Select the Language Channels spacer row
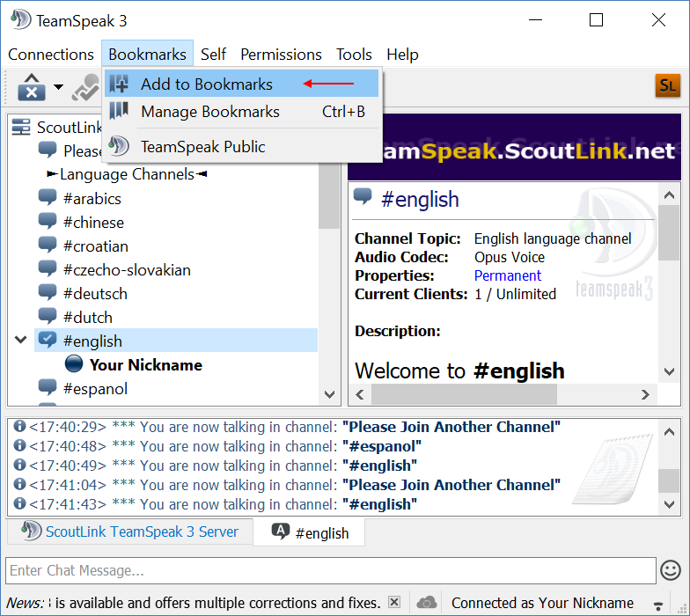Screen dimensions: 690x616 [x=127, y=174]
